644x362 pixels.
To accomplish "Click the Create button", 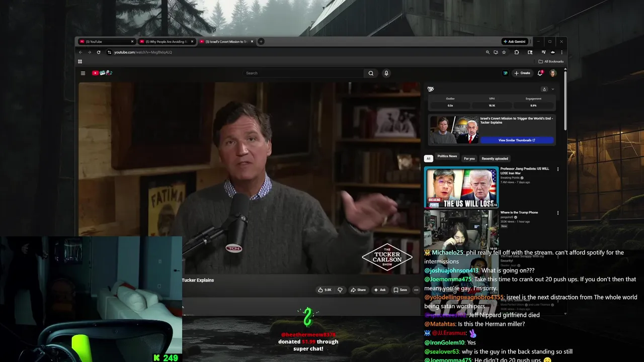I will click(x=522, y=73).
